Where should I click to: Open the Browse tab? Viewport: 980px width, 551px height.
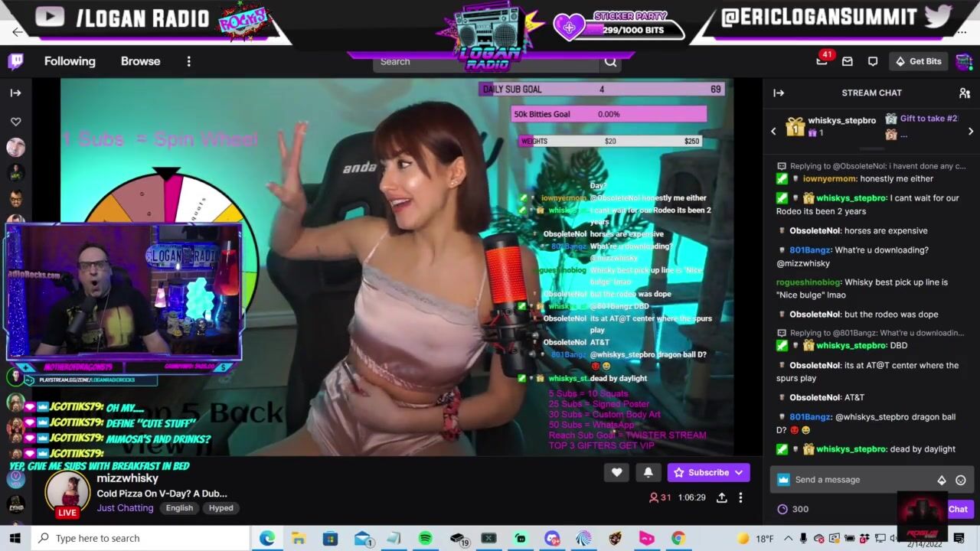coord(140,61)
